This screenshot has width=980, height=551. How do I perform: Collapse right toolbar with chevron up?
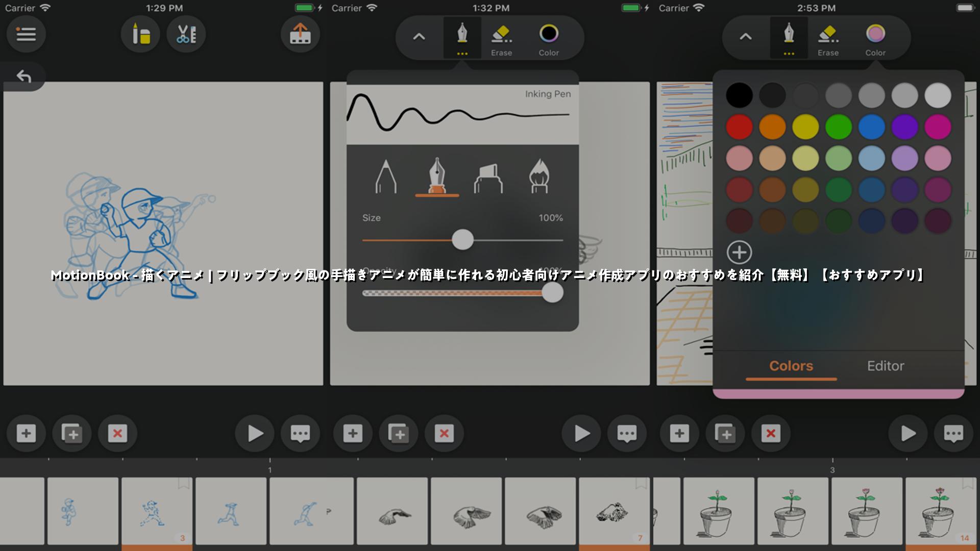click(x=745, y=37)
